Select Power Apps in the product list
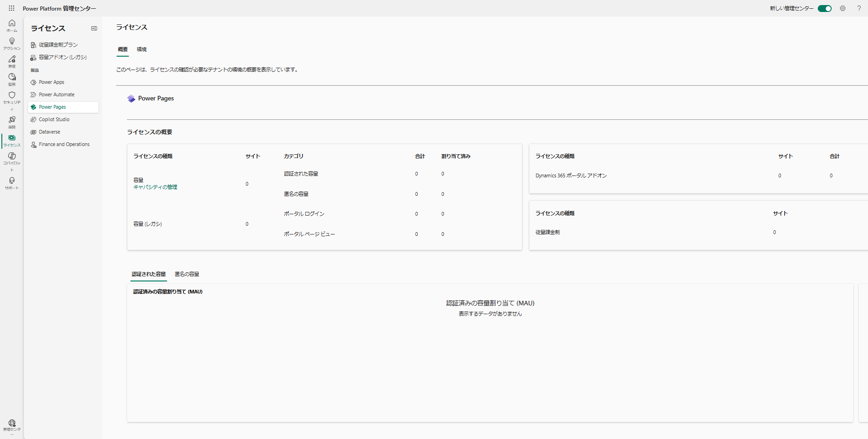The height and width of the screenshot is (439, 868). [63, 82]
